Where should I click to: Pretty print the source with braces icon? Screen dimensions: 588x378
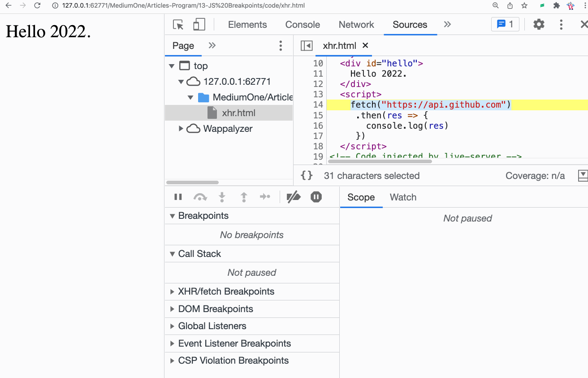click(307, 176)
